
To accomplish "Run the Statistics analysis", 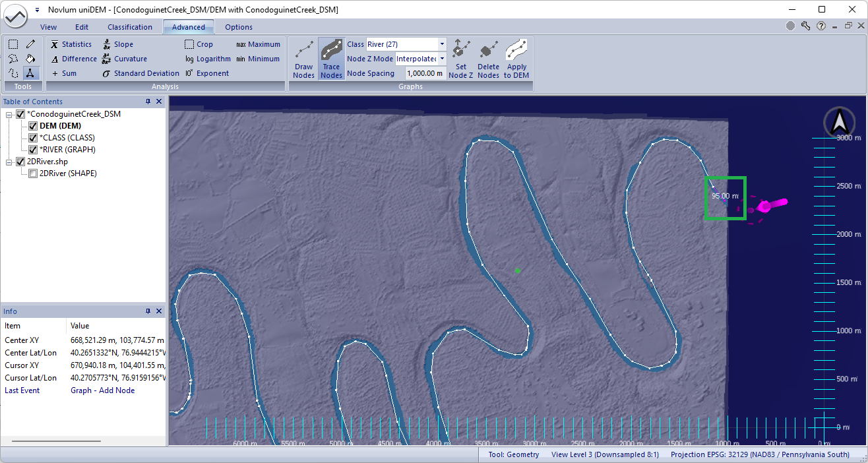I will [x=71, y=44].
